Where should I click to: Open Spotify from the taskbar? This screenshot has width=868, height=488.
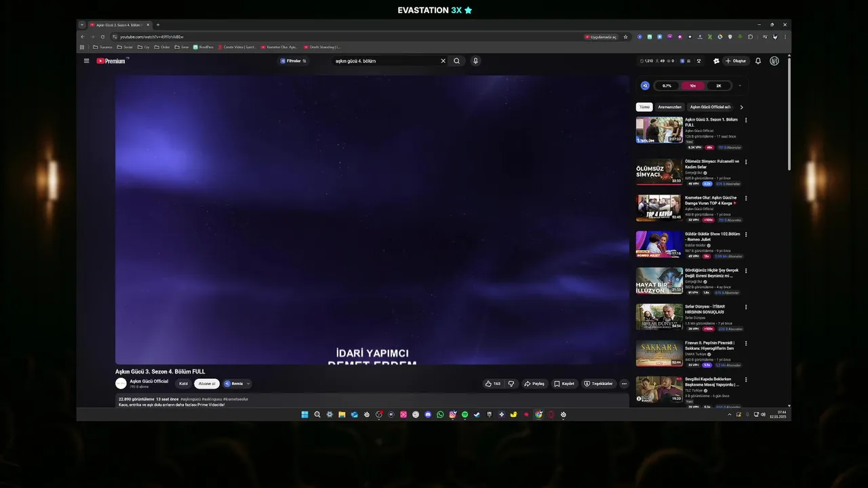tap(465, 414)
